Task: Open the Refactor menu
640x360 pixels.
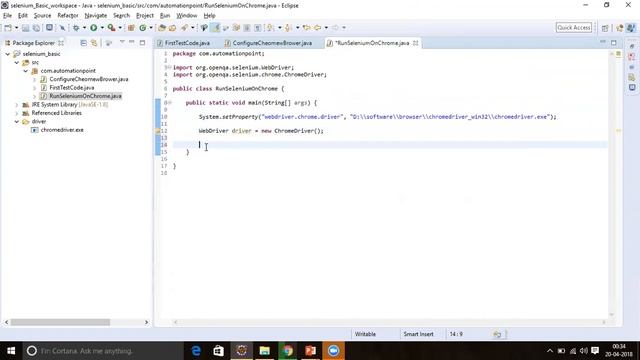Action: pyautogui.click(x=68, y=16)
